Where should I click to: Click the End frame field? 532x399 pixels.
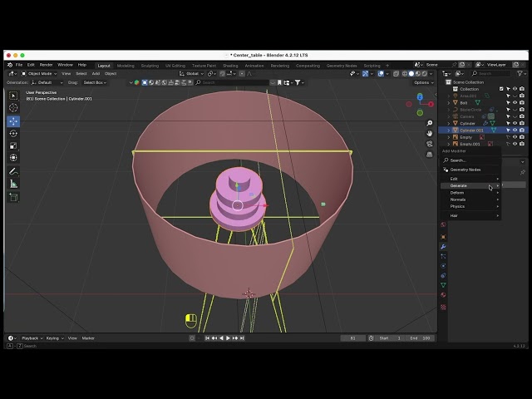point(420,338)
